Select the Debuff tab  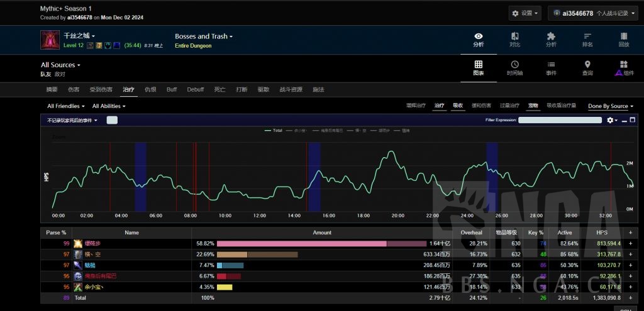tap(195, 89)
